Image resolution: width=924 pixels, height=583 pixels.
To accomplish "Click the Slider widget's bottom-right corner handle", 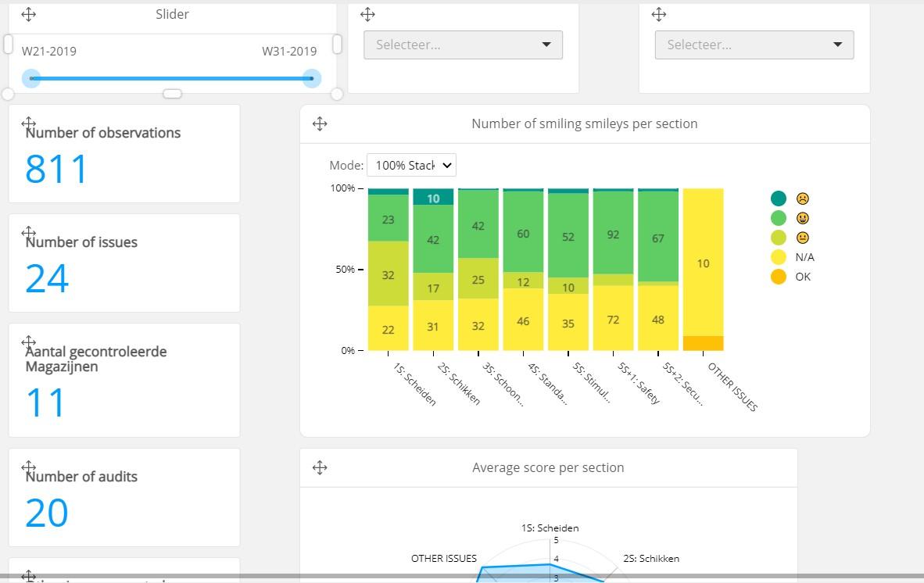I will click(336, 94).
